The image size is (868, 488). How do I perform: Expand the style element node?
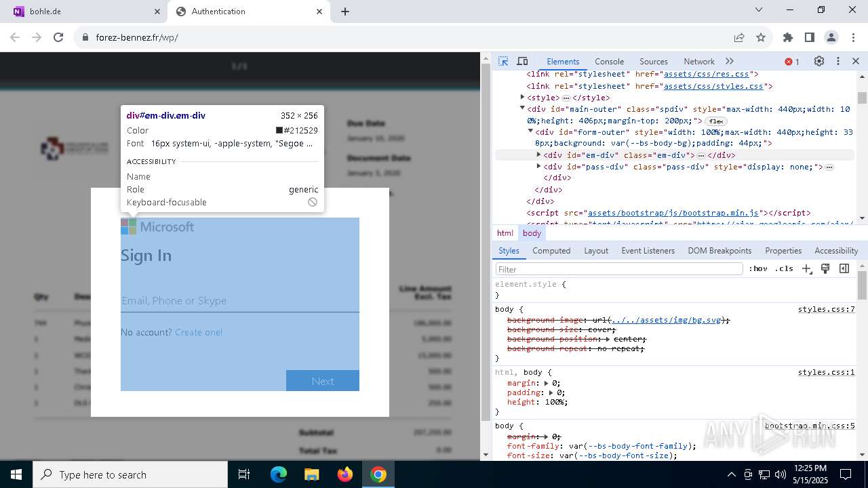pos(522,98)
